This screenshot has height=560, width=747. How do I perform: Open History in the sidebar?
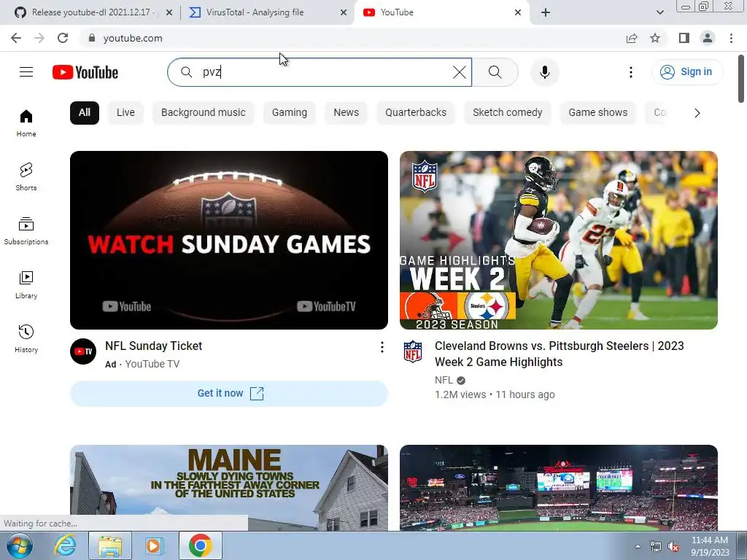tap(26, 338)
